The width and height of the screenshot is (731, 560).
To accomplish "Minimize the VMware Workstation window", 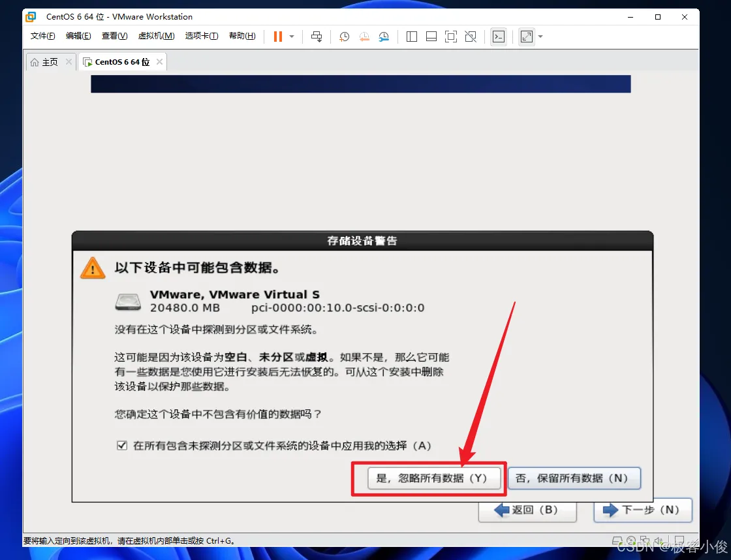I will pyautogui.click(x=630, y=17).
